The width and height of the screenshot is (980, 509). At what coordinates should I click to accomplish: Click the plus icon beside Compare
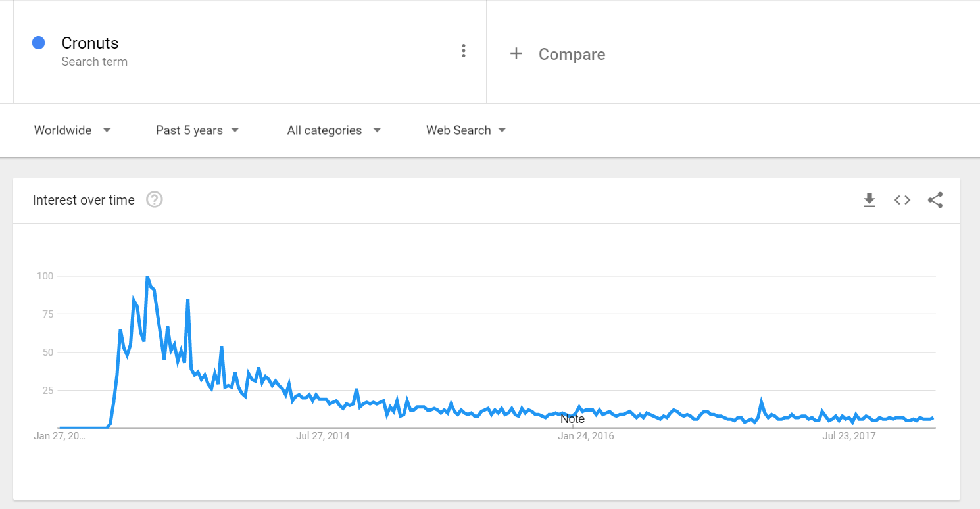516,54
